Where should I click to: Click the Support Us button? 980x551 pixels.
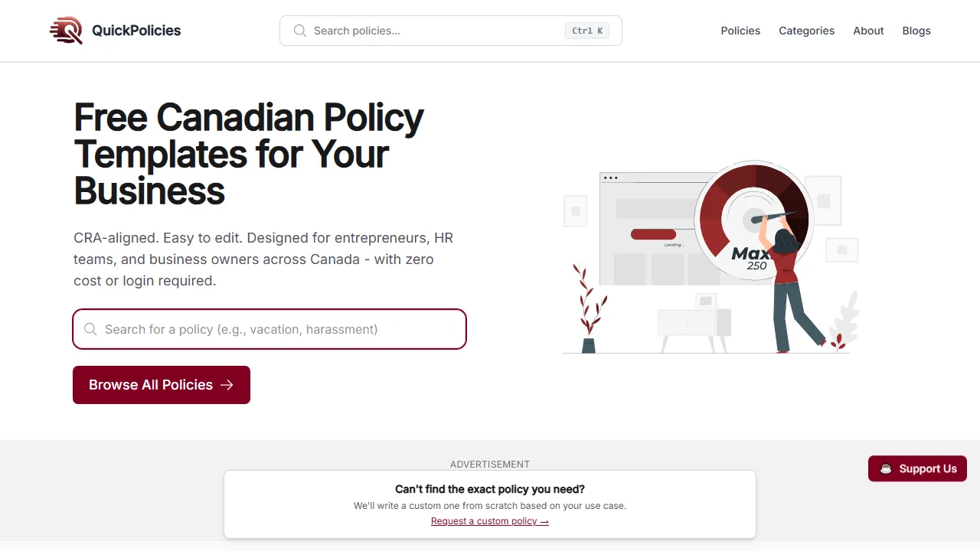point(917,468)
